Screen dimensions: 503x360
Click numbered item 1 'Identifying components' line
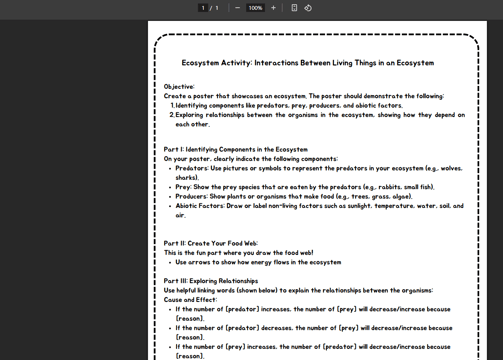tap(287, 106)
